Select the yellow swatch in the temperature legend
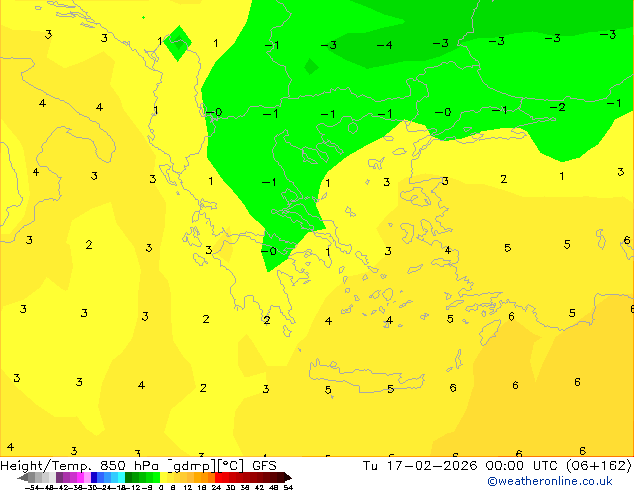The width and height of the screenshot is (634, 490). point(163,477)
